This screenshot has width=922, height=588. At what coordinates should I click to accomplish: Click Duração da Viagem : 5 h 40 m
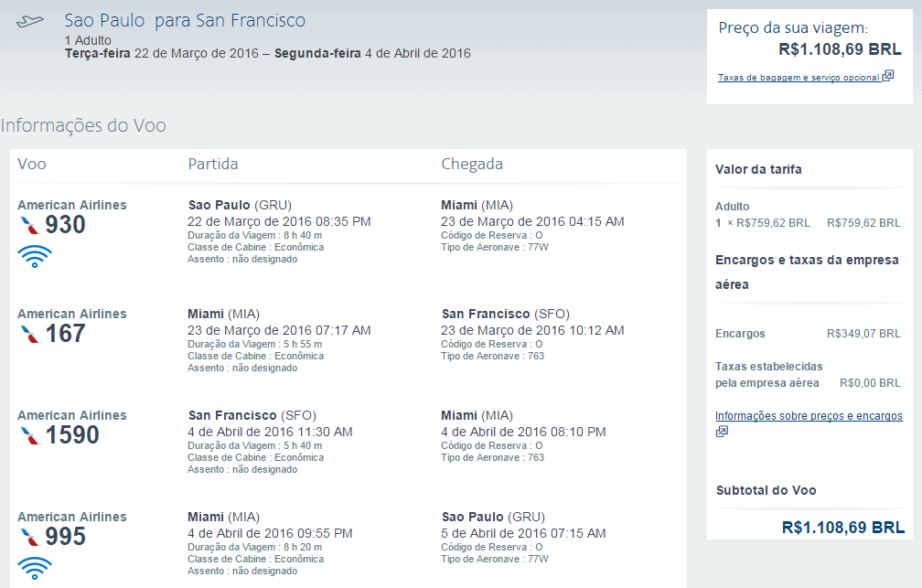[x=254, y=445]
